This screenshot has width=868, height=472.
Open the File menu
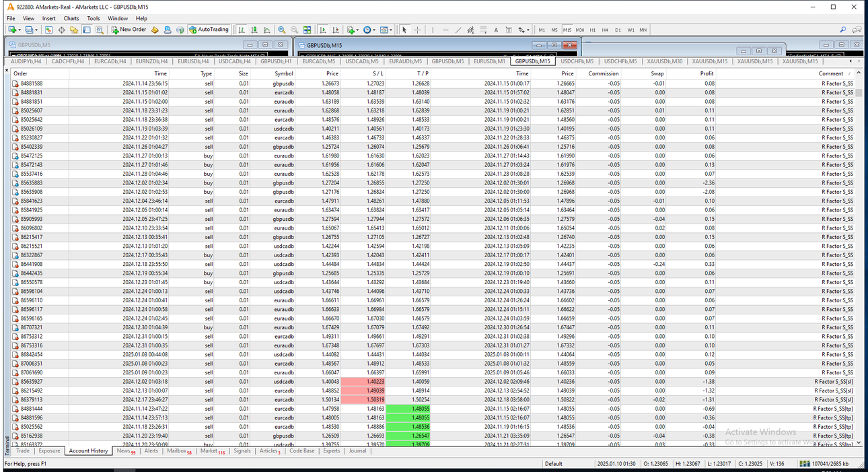(11, 18)
